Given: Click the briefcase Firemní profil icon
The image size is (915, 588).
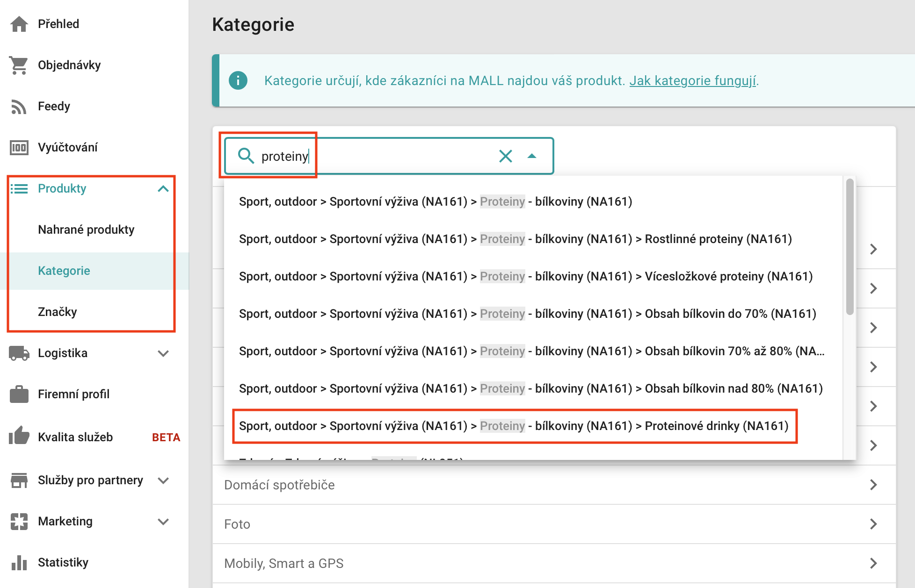Looking at the screenshot, I should tap(19, 394).
